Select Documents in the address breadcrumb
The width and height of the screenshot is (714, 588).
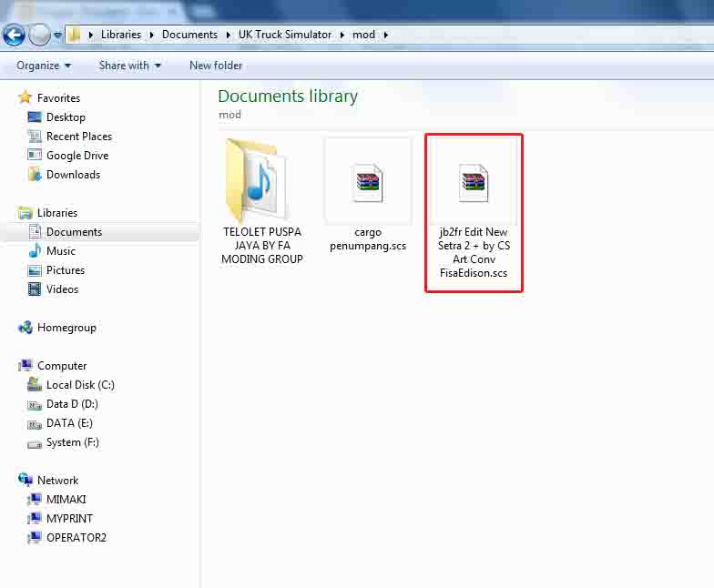(x=189, y=35)
